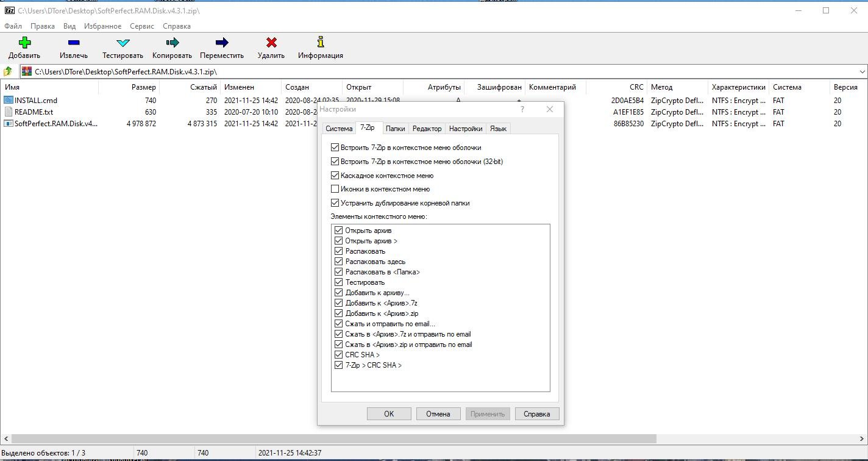Click the yellow Информация icon
868x461 pixels.
(321, 42)
